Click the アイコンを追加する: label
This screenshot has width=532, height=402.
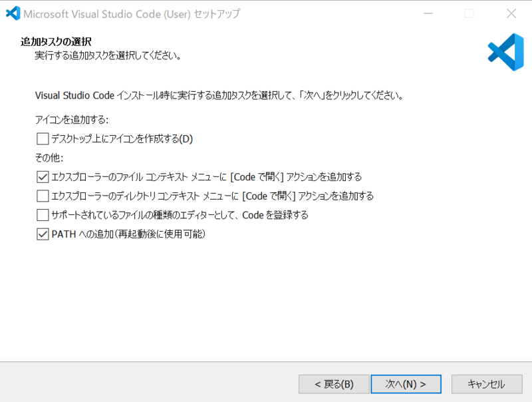pos(72,120)
